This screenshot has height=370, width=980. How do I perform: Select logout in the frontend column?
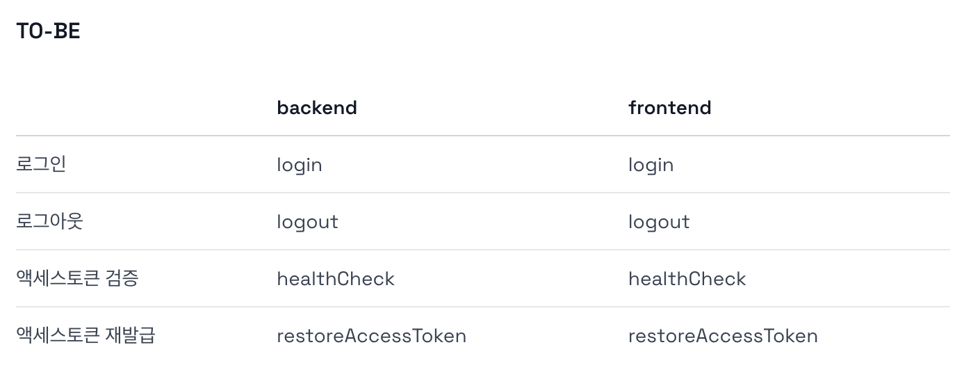659,222
